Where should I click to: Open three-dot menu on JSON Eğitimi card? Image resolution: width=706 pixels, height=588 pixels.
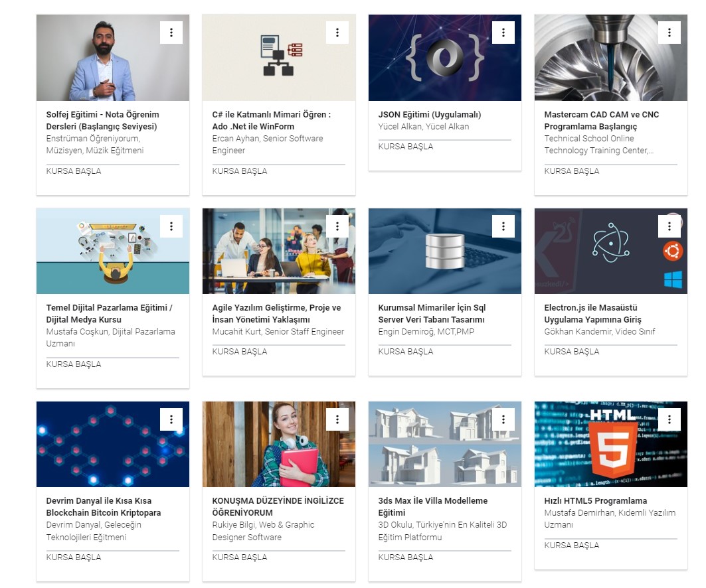point(503,33)
